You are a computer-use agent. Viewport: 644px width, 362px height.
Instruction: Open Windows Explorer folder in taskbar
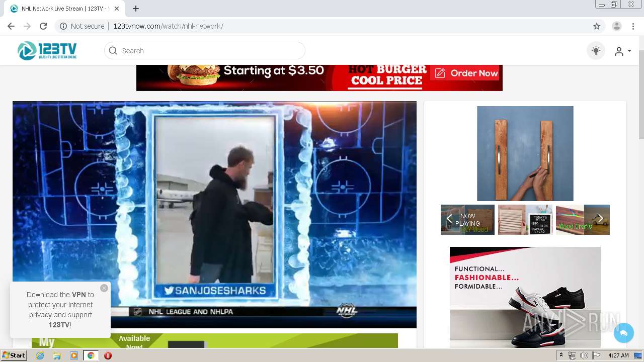coord(57,355)
